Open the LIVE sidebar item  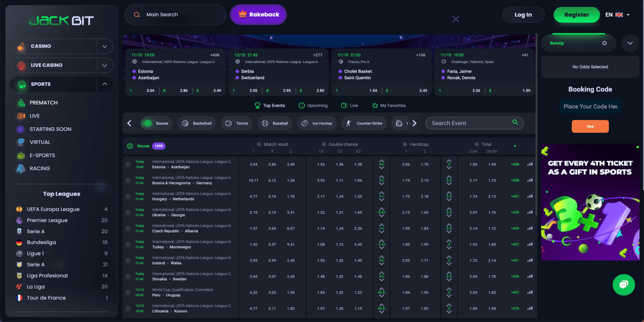[x=35, y=116]
